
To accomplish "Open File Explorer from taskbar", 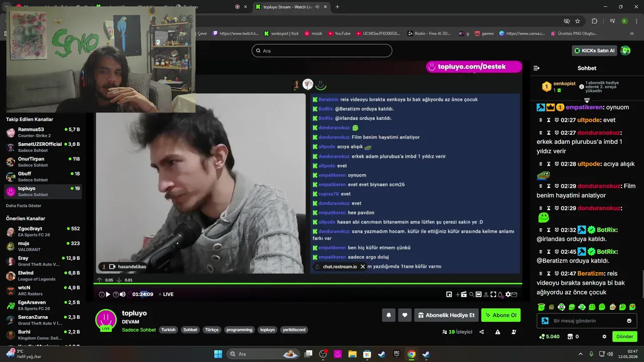I will click(x=352, y=354).
